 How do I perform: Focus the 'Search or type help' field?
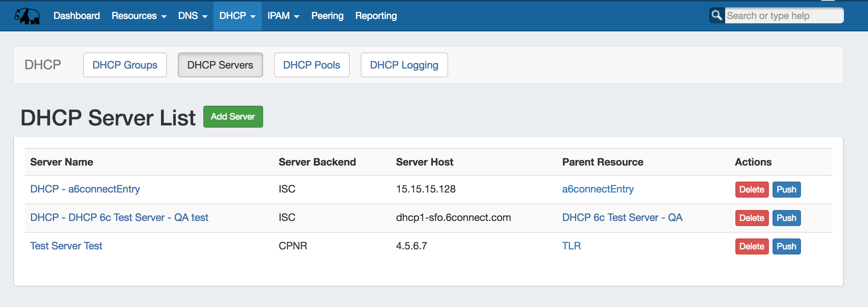click(x=783, y=16)
